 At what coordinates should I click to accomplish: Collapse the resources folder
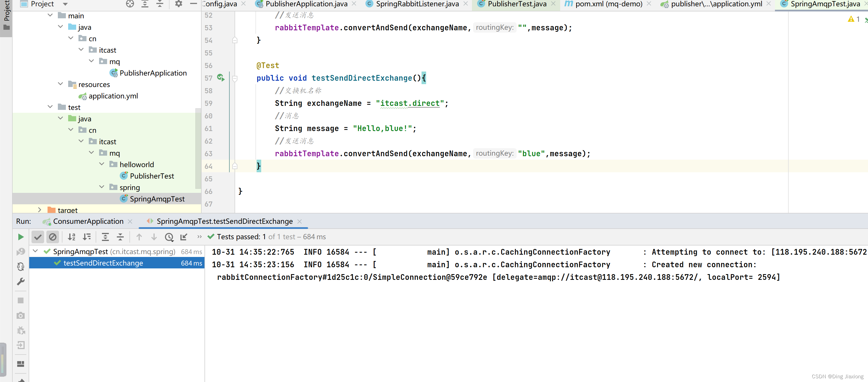60,84
